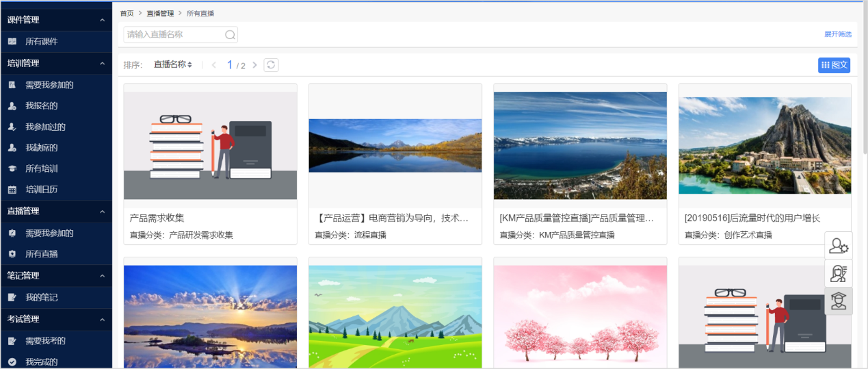Click the current page number 1
This screenshot has width=868, height=369.
click(230, 65)
